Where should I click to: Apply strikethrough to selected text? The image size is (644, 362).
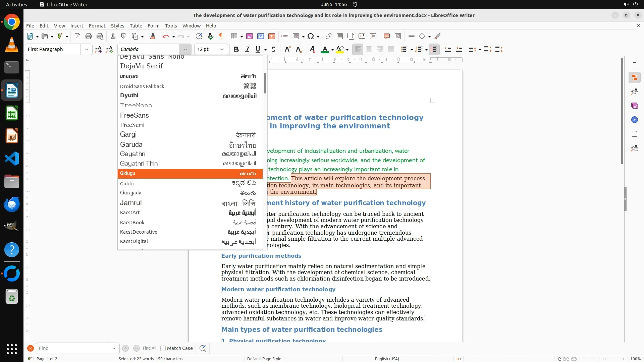pyautogui.click(x=273, y=49)
